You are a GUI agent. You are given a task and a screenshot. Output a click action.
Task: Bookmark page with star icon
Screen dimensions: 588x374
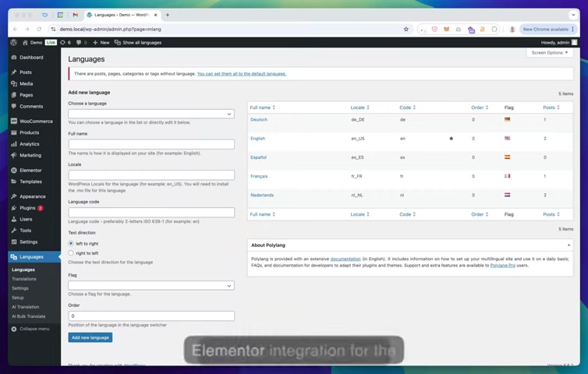tap(406, 30)
